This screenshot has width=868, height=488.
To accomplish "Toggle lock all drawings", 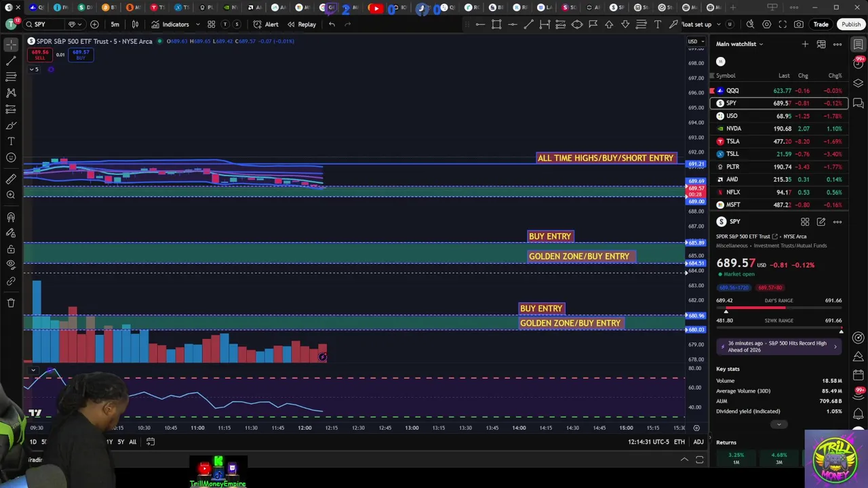I will tap(11, 249).
